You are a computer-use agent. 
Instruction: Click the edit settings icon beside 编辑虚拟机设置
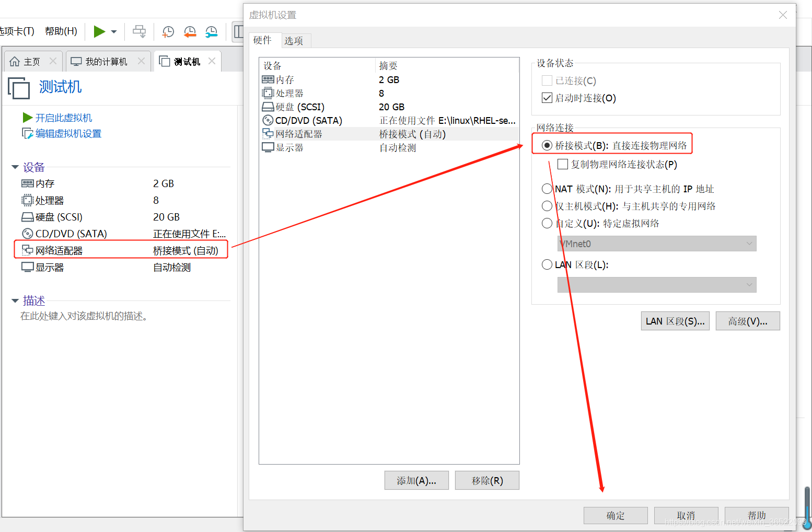(x=28, y=133)
